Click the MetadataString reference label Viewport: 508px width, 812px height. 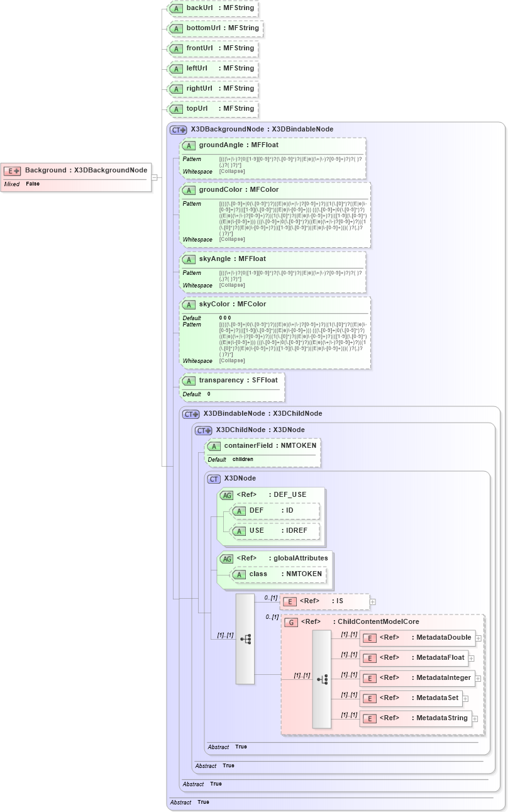[x=424, y=718]
